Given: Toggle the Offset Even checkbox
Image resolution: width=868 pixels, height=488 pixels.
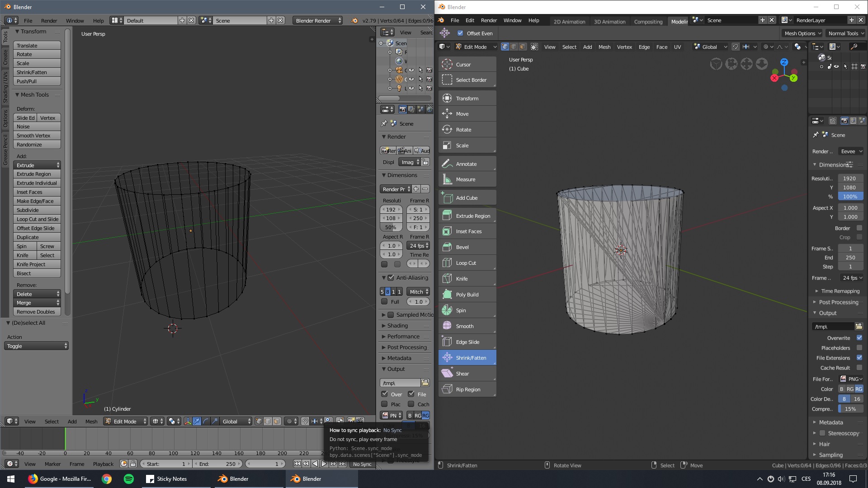Looking at the screenshot, I should point(460,33).
